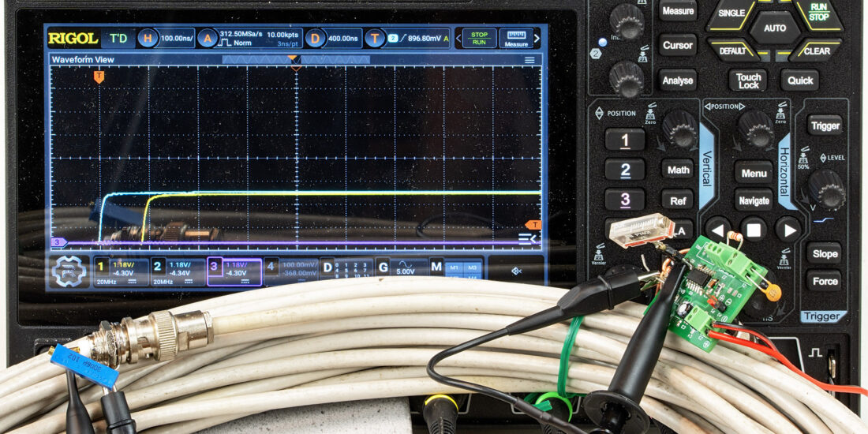The height and width of the screenshot is (434, 868).
Task: Tap the G function generator badge
Action: pyautogui.click(x=383, y=267)
